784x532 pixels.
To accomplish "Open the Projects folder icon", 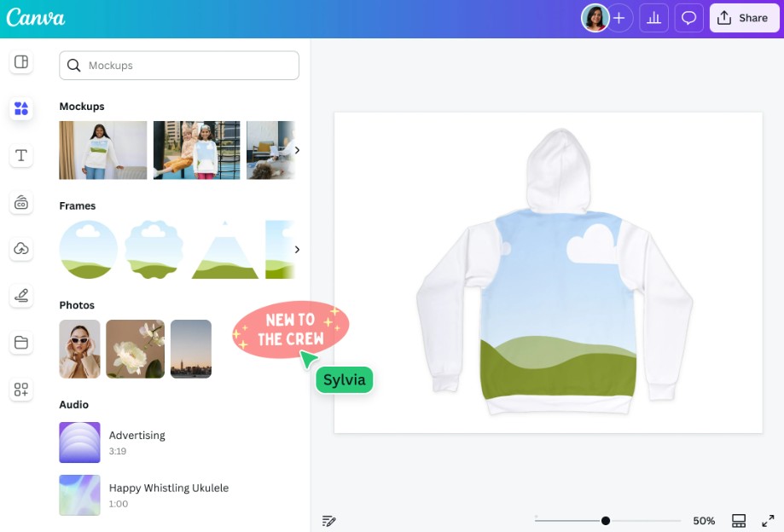I will coord(21,343).
